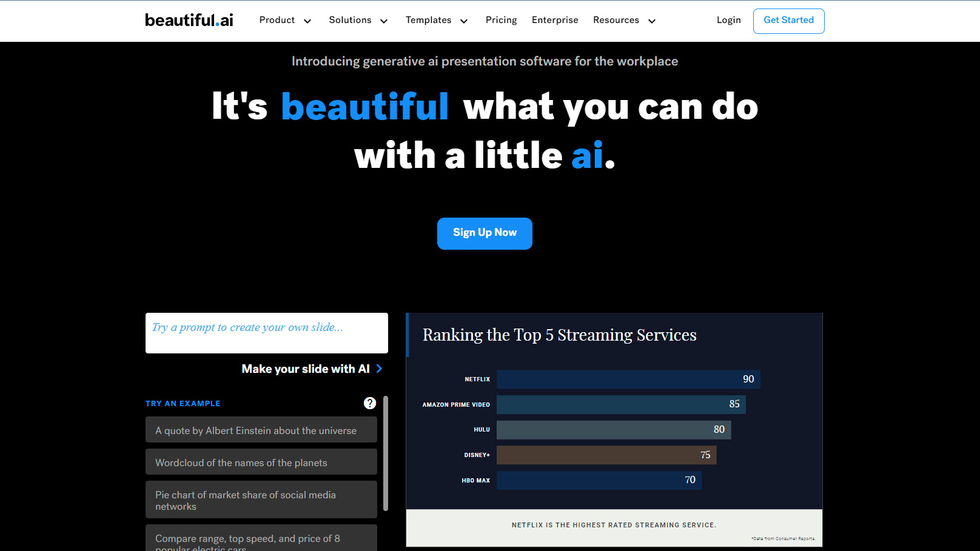The width and height of the screenshot is (980, 551).
Task: Expand the Product dropdown chevron
Action: tap(307, 21)
